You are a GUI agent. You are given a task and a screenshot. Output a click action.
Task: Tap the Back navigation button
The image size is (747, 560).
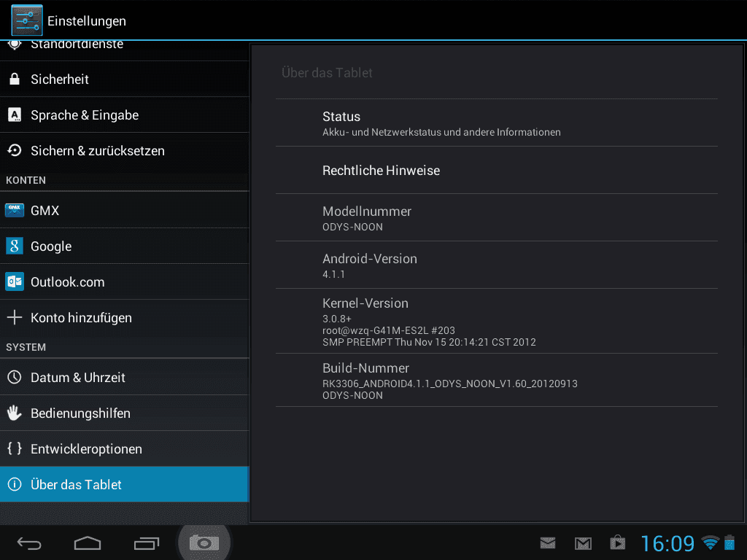click(x=29, y=542)
